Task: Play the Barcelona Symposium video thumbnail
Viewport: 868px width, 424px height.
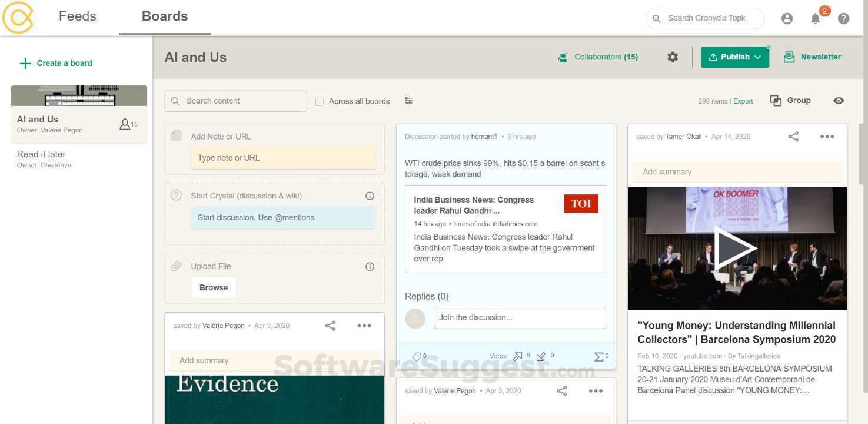Action: 737,248
